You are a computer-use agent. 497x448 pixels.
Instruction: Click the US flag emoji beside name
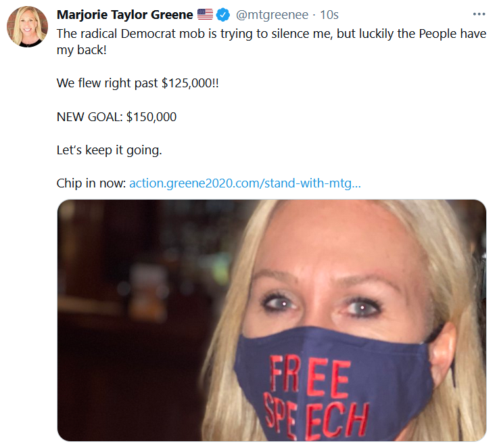tap(205, 14)
